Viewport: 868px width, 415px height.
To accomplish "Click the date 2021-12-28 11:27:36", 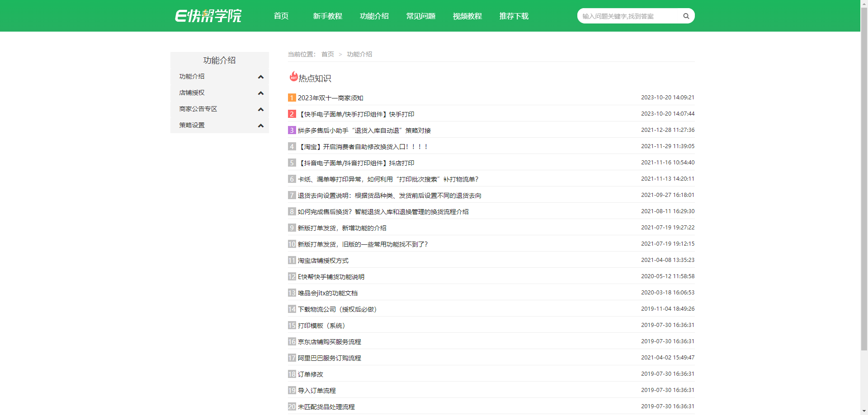I will pos(668,130).
